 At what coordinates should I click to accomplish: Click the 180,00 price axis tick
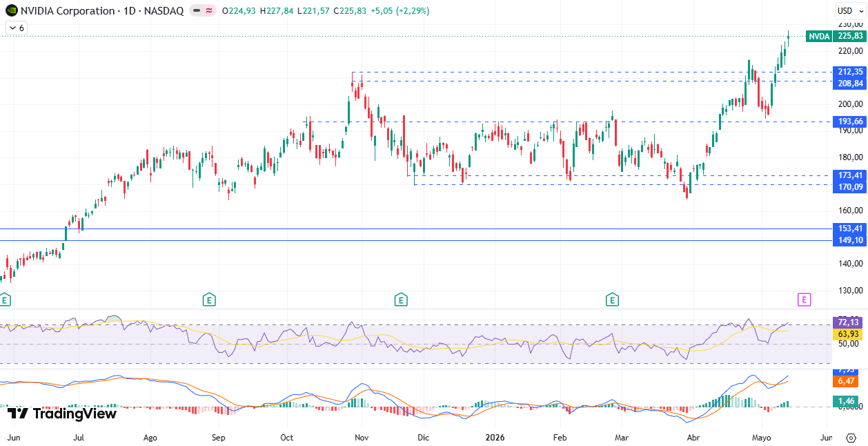[x=850, y=157]
